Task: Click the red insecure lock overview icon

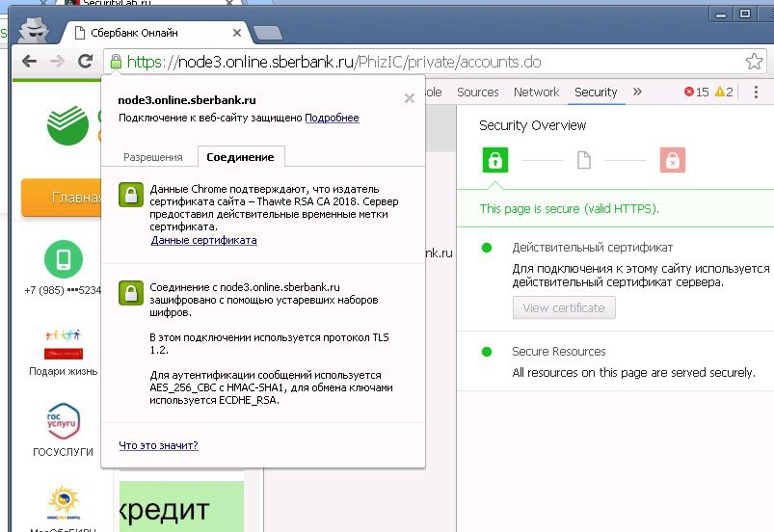Action: coord(673,160)
